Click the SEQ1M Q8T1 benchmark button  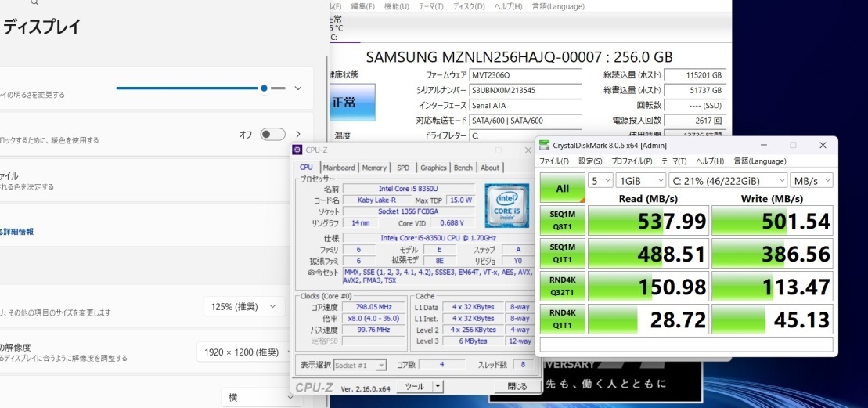click(562, 222)
